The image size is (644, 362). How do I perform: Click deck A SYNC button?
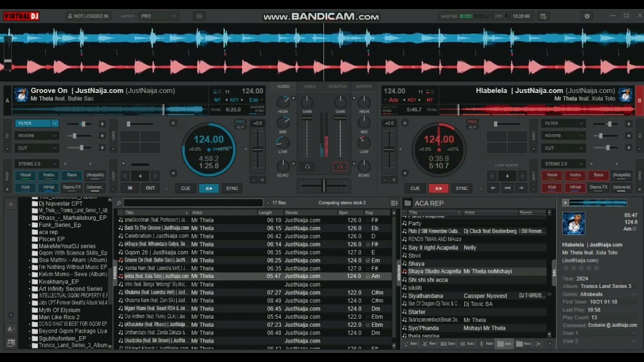(x=232, y=188)
